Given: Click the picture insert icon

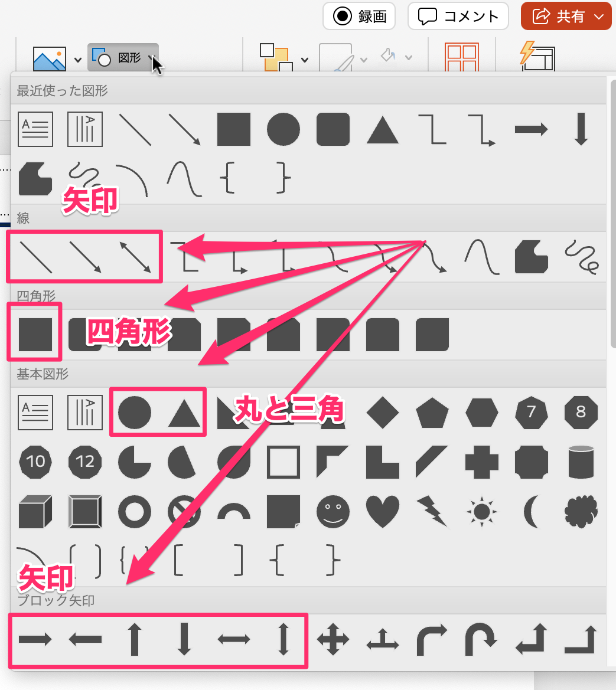Looking at the screenshot, I should (x=49, y=58).
